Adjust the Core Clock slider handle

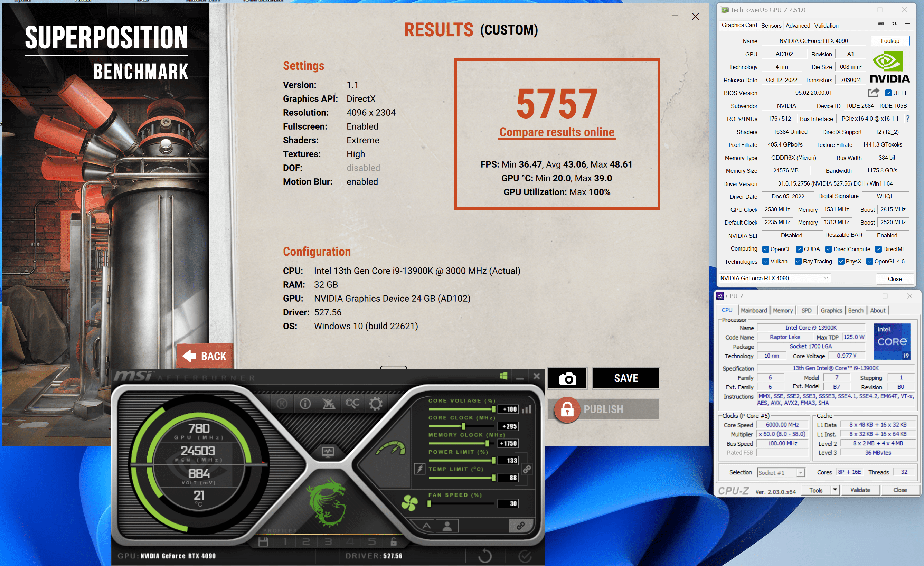pos(463,426)
